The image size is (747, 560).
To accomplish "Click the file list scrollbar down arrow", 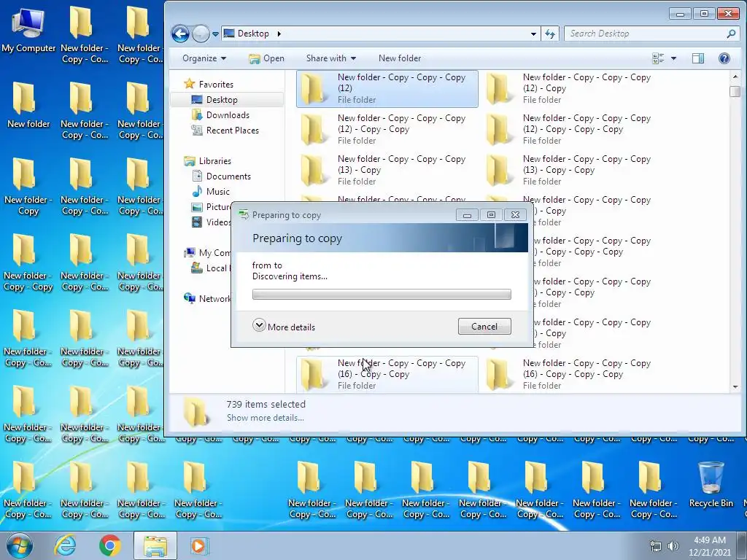I will coord(735,386).
